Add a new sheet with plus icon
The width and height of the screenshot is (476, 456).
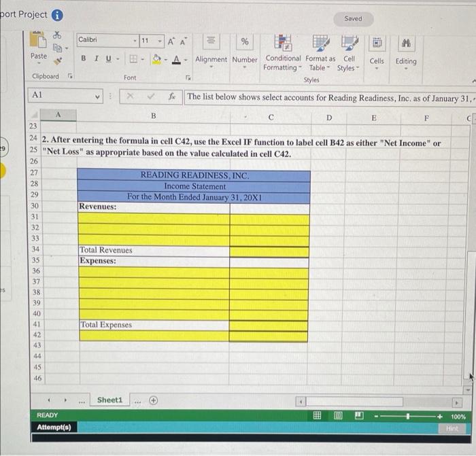coord(153,400)
